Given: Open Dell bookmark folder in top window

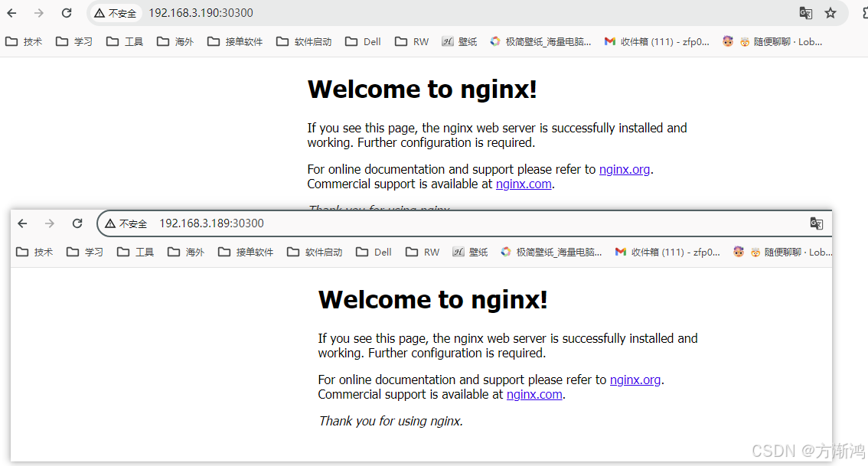Looking at the screenshot, I should click(x=363, y=41).
